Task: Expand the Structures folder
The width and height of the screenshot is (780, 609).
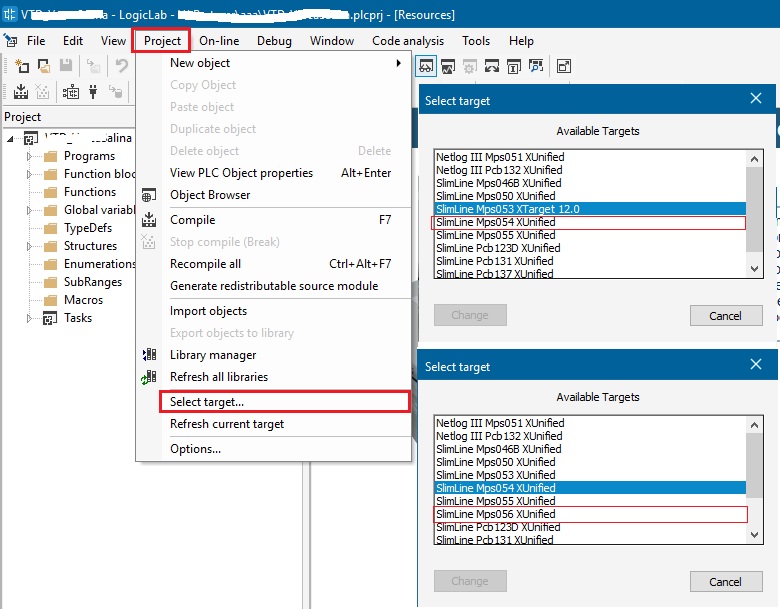Action: pyautogui.click(x=29, y=246)
